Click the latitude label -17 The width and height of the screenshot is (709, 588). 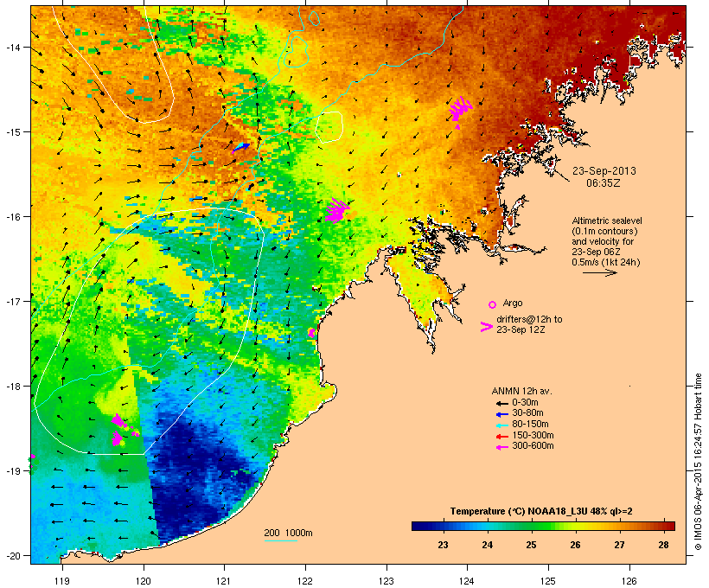click(x=12, y=302)
